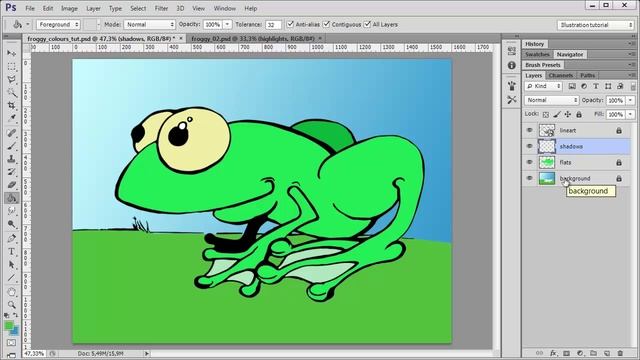Image resolution: width=640 pixels, height=360 pixels.
Task: Create new adjustment layer icon
Action: pyautogui.click(x=580, y=353)
